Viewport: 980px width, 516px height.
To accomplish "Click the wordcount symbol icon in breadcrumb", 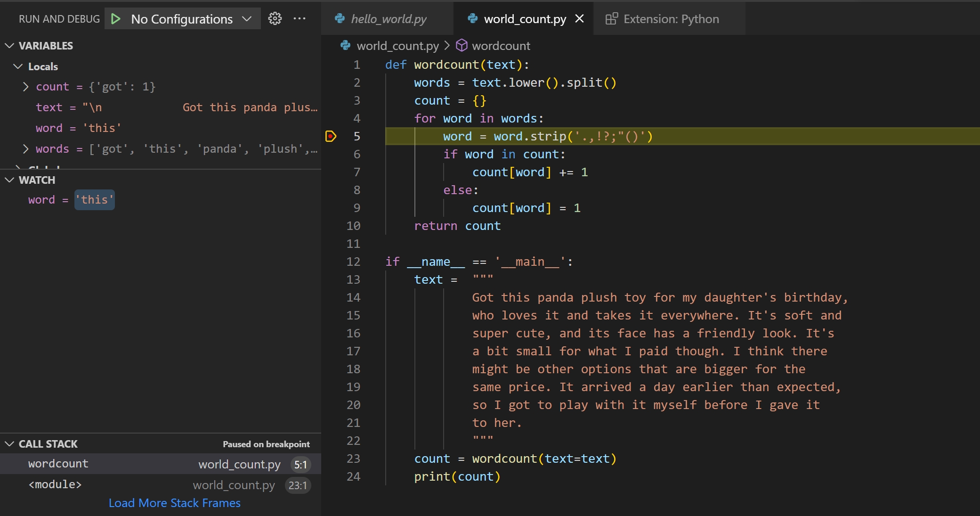I will (462, 45).
